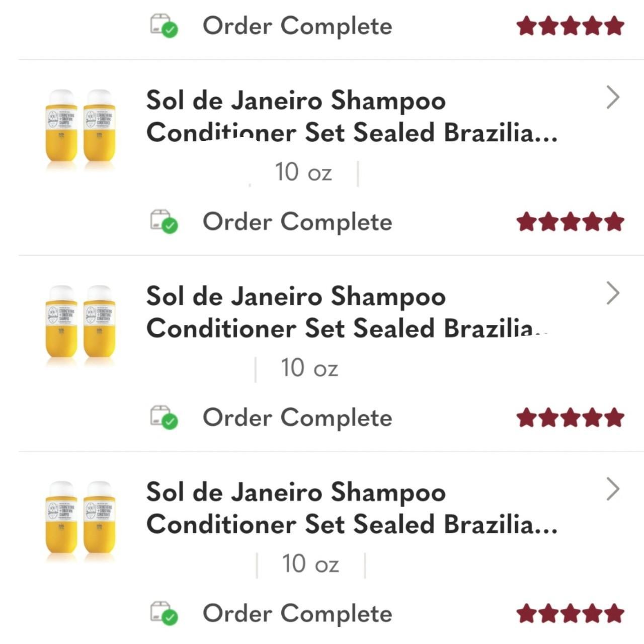Tap a star in the bottom five-star rating
This screenshot has width=644, height=644.
click(x=570, y=613)
